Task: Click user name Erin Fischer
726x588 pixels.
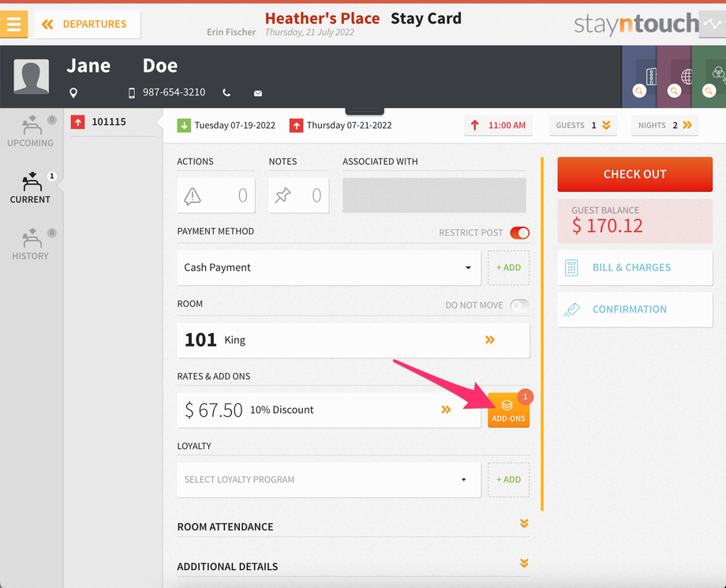Action: click(231, 32)
